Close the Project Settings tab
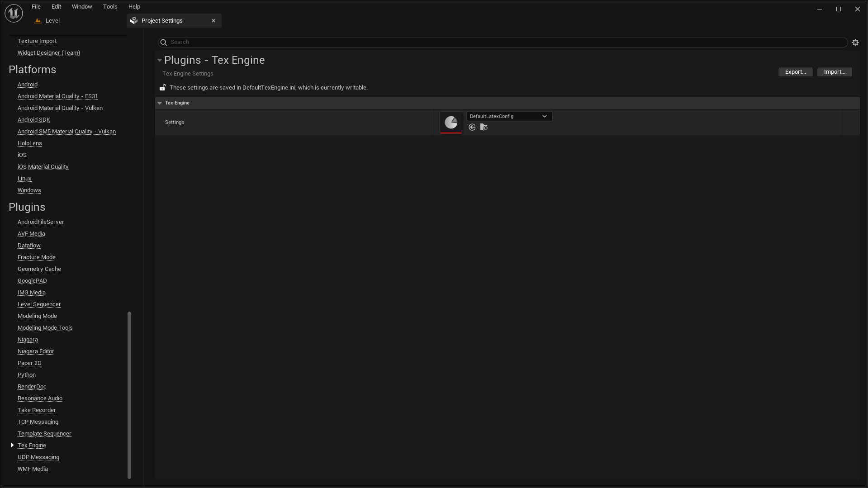The height and width of the screenshot is (488, 868). coord(213,20)
